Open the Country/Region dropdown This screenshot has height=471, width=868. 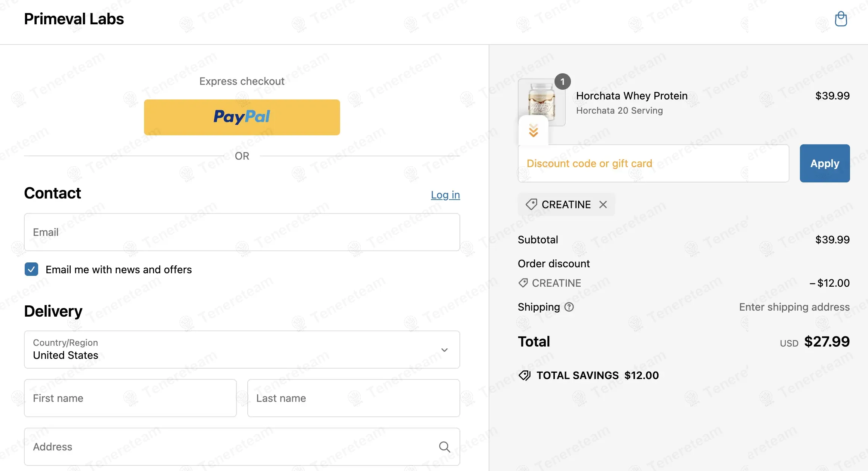pos(242,350)
